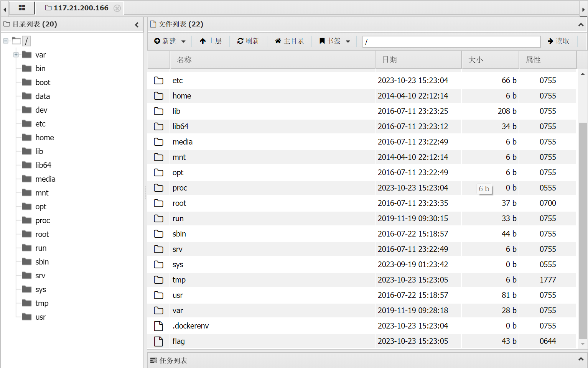Expand the task list panel

pos(581,359)
